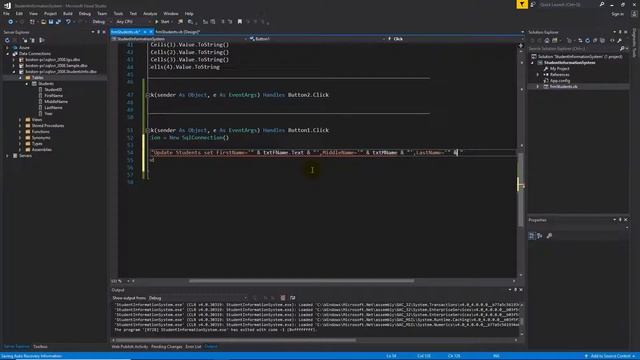The width and height of the screenshot is (640, 360).
Task: Click the code editor vertical scrollbar
Action: [520, 190]
